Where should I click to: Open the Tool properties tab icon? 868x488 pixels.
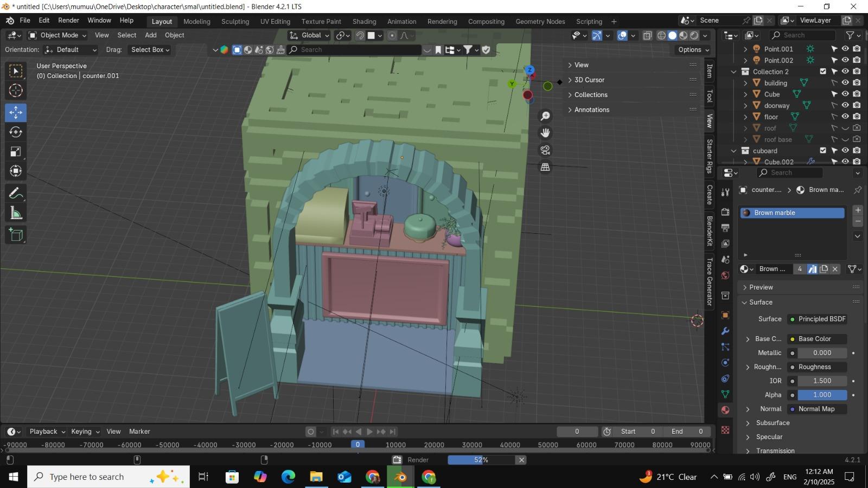[x=725, y=192]
